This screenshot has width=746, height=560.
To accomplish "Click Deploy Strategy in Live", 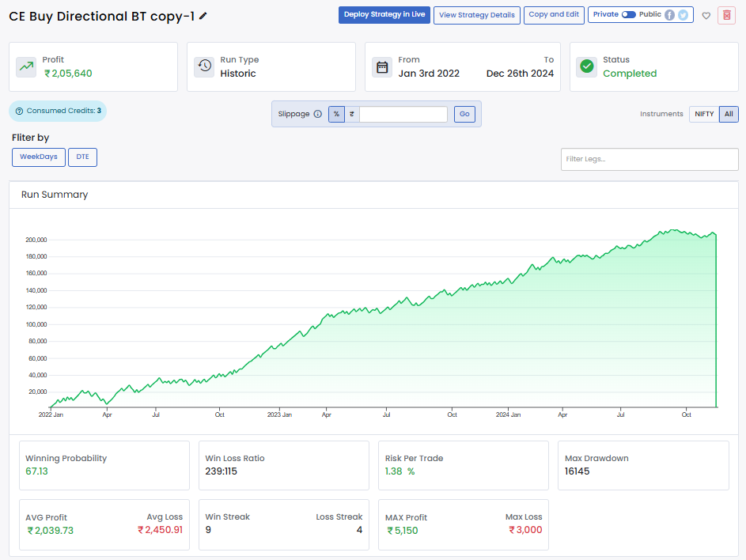I will coord(384,15).
